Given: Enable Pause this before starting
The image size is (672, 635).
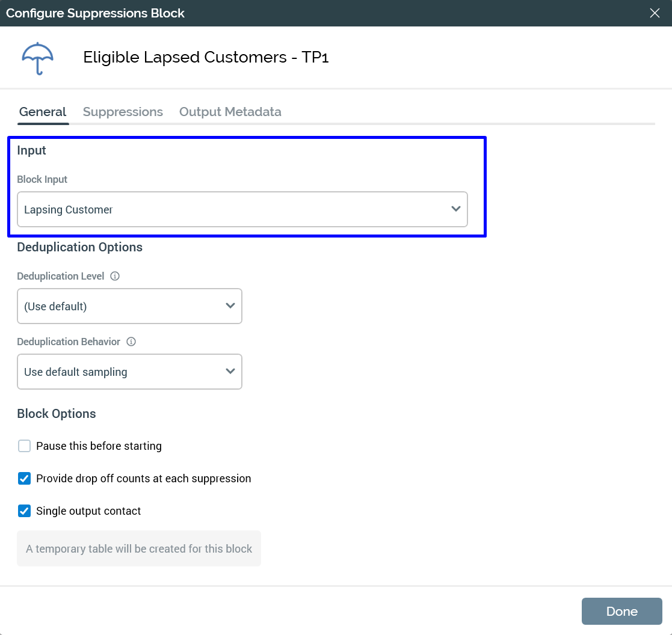Looking at the screenshot, I should pos(25,446).
